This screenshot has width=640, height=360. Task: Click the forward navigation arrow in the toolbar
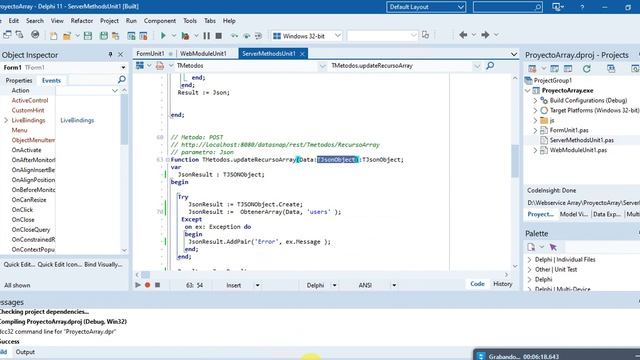tap(485, 35)
